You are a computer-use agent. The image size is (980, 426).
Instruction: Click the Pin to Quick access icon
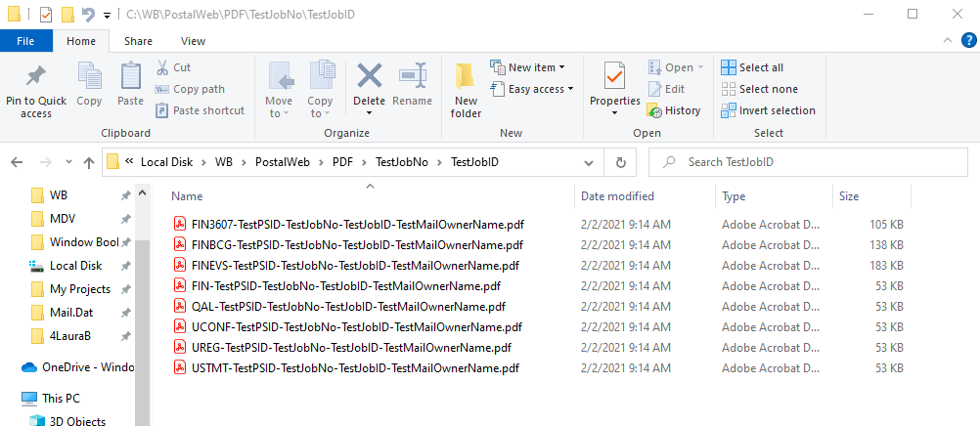pyautogui.click(x=35, y=77)
